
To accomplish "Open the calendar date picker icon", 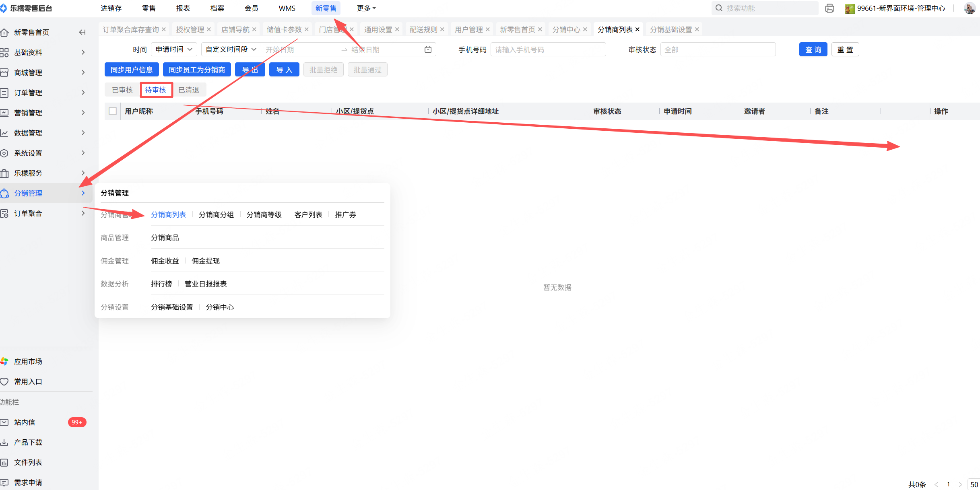I will (x=428, y=49).
